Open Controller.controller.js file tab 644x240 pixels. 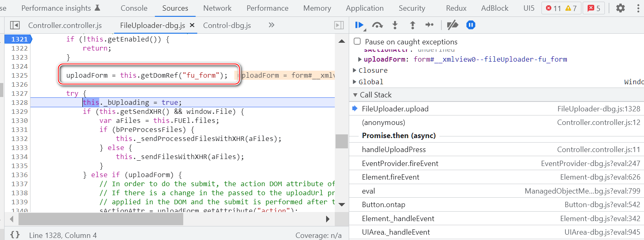(65, 25)
